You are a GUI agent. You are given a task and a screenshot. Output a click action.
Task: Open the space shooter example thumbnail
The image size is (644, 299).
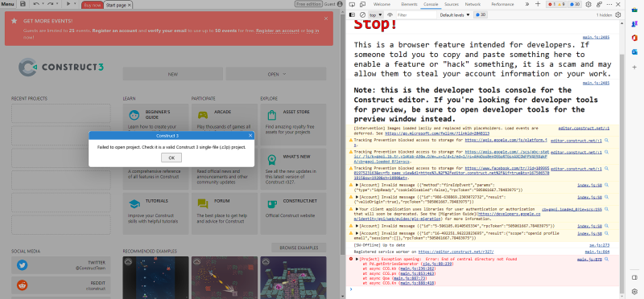[155, 277]
